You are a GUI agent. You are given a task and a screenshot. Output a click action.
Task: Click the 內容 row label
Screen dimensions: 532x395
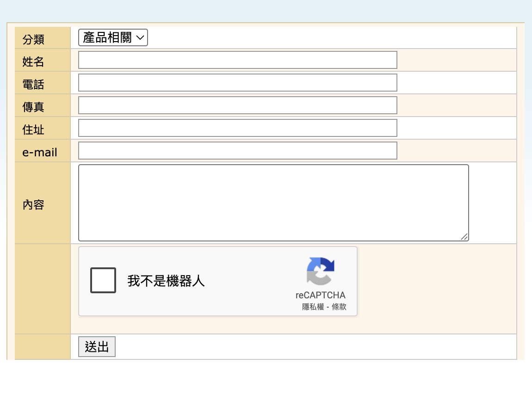33,204
